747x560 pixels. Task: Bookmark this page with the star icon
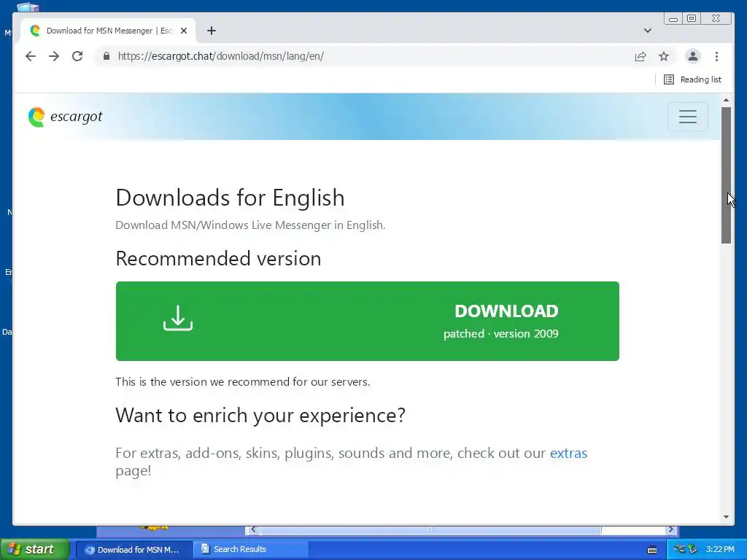[x=664, y=56]
